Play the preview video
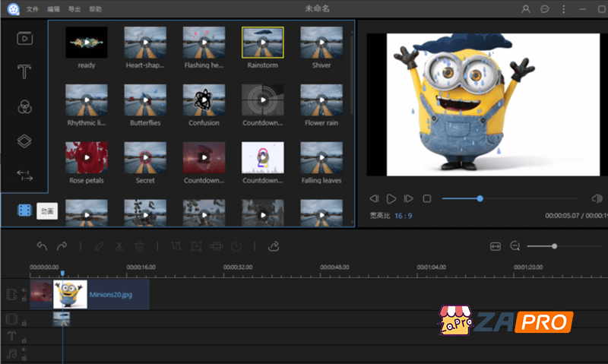The image size is (608, 364). click(x=391, y=198)
